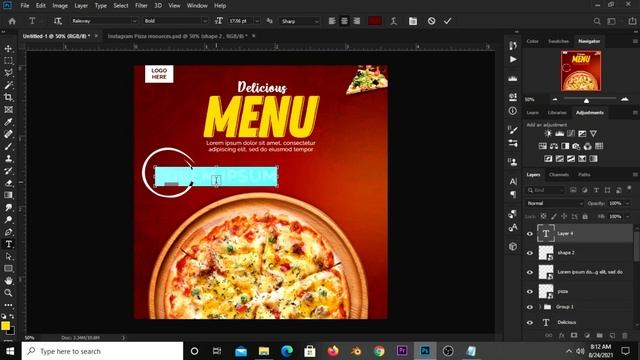Open the layer Opacity dropdown
Screen dimensions: 640x360
coord(628,203)
